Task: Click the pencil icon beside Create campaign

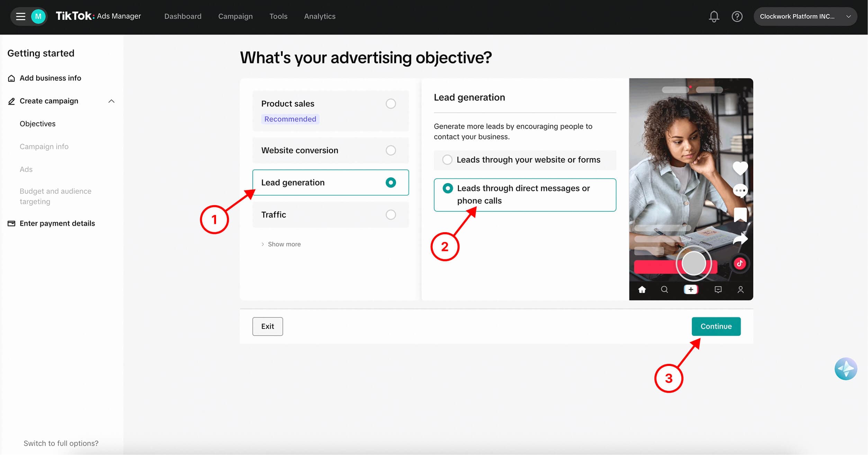Action: pyautogui.click(x=11, y=101)
